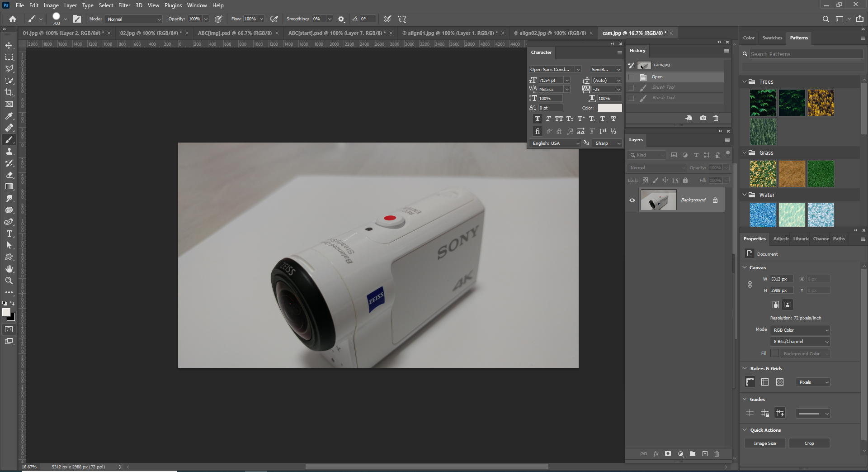This screenshot has height=472, width=868.
Task: Toggle pressure for opacity icon
Action: click(218, 19)
